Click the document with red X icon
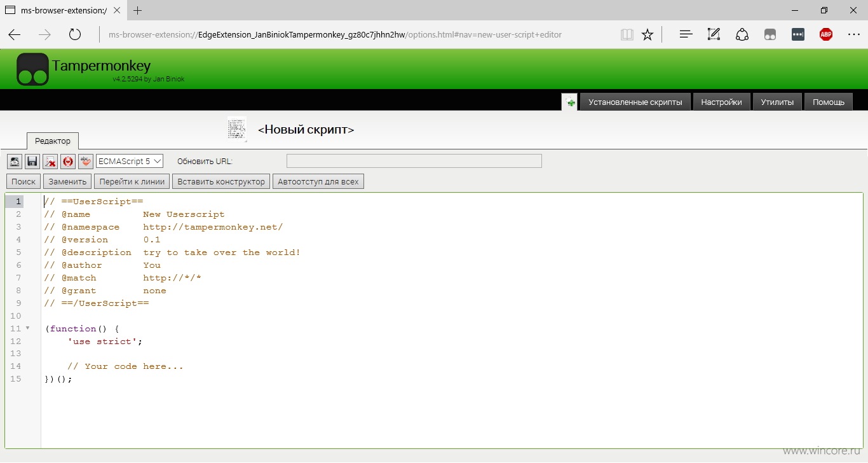The height and width of the screenshot is (463, 868). click(50, 162)
